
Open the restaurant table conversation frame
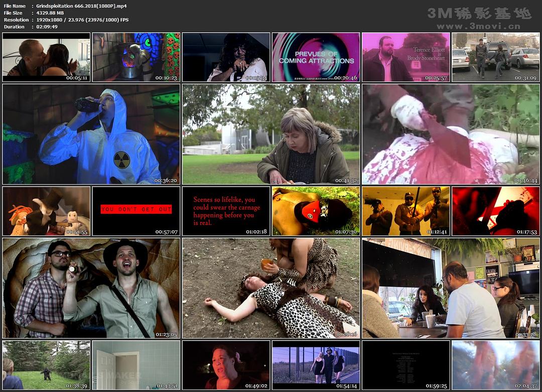(x=451, y=288)
